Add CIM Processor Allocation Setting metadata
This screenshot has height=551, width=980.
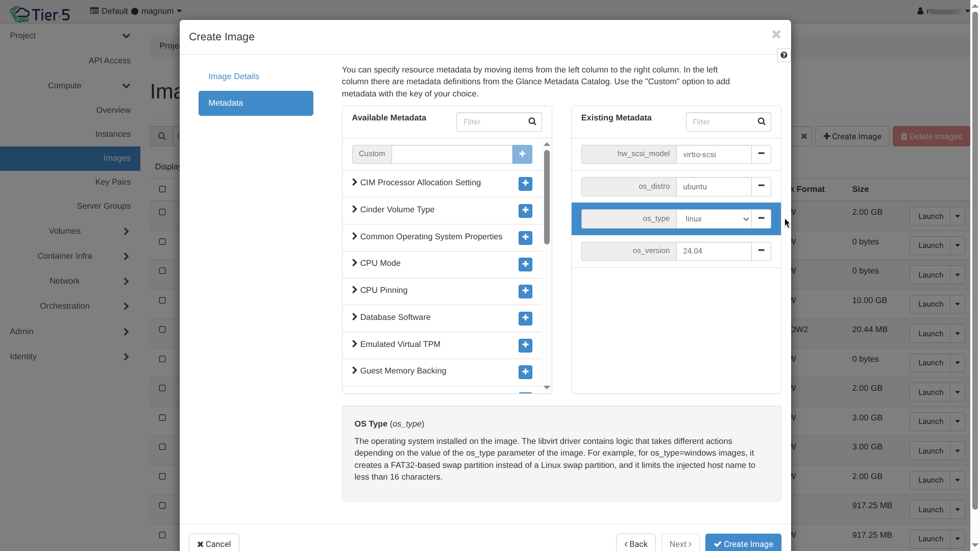[525, 184]
